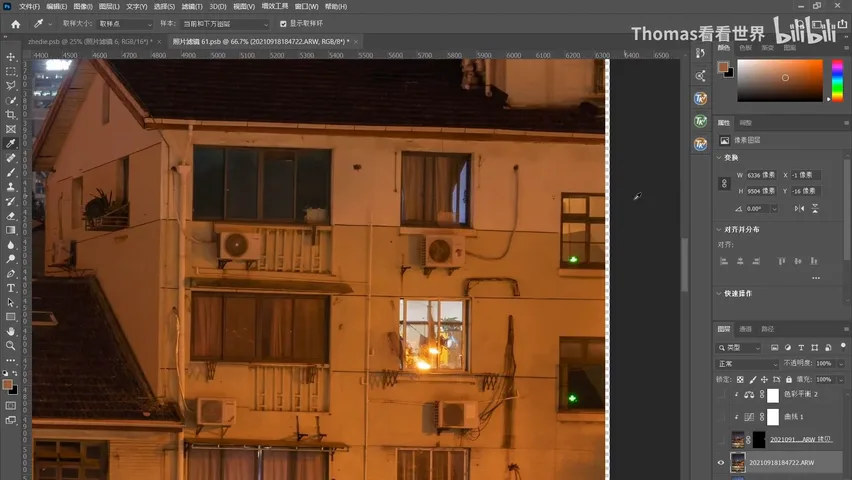Select the Quick Selection tool
This screenshot has width=852, height=480.
coord(10,101)
